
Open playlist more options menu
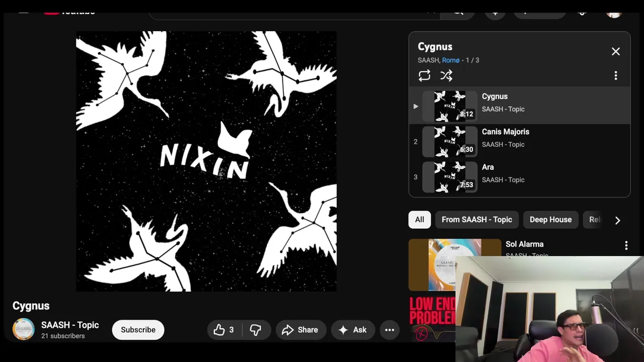pyautogui.click(x=615, y=75)
